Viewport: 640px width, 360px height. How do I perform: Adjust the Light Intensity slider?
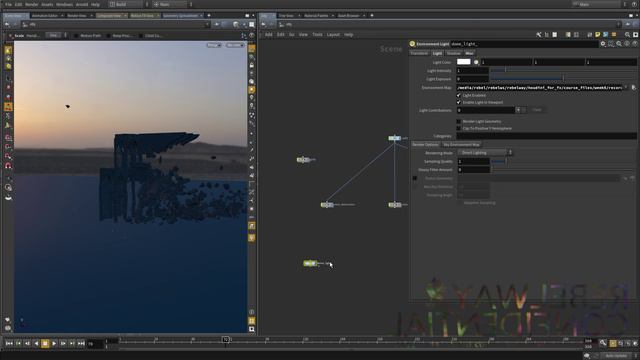coord(563,71)
